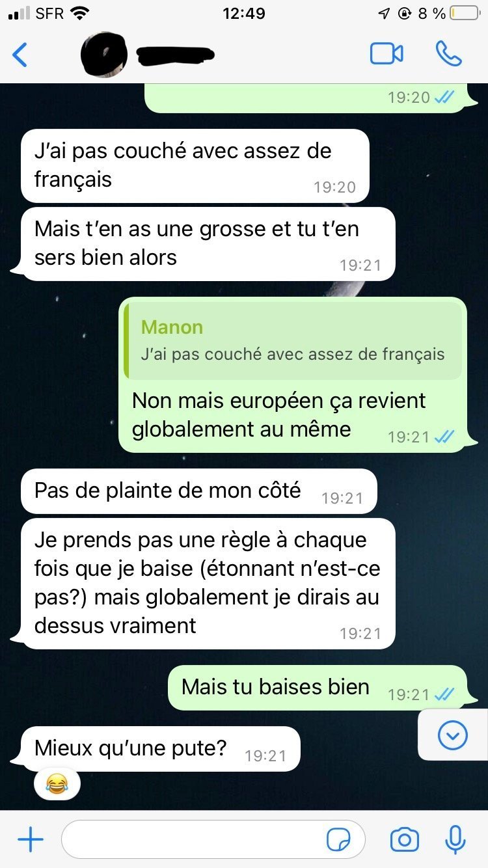This screenshot has height=868, width=488.
Task: Tap the quoted Manon reply preview
Action: 293,341
